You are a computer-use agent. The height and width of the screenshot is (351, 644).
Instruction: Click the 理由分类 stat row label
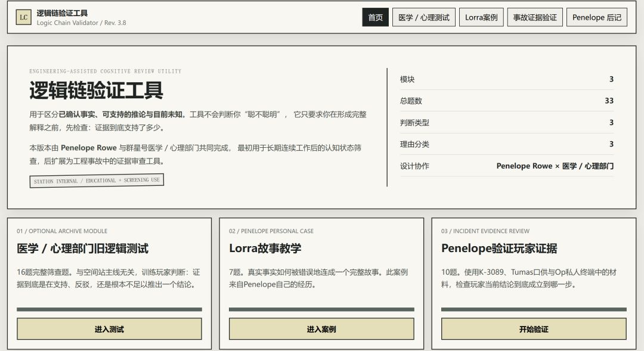pyautogui.click(x=415, y=144)
